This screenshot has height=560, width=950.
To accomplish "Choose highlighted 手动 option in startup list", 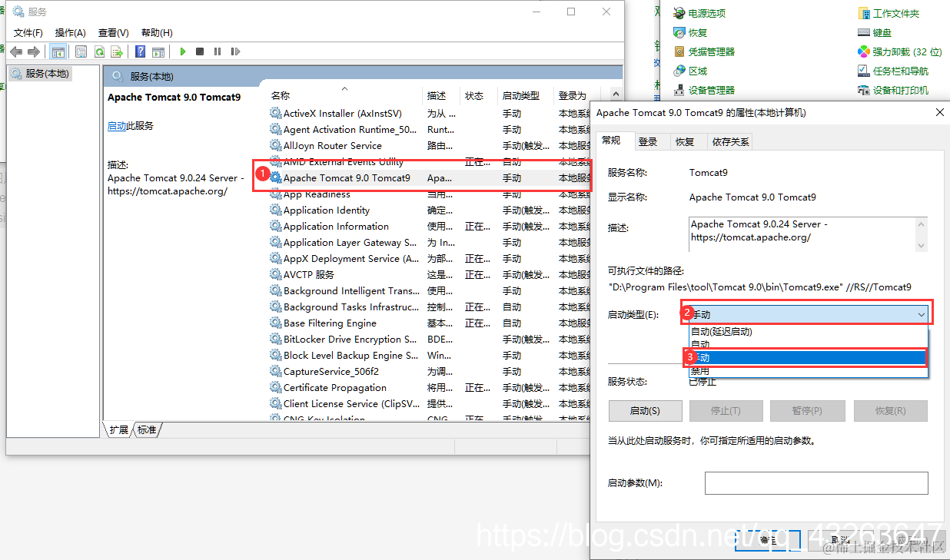I will [x=807, y=358].
